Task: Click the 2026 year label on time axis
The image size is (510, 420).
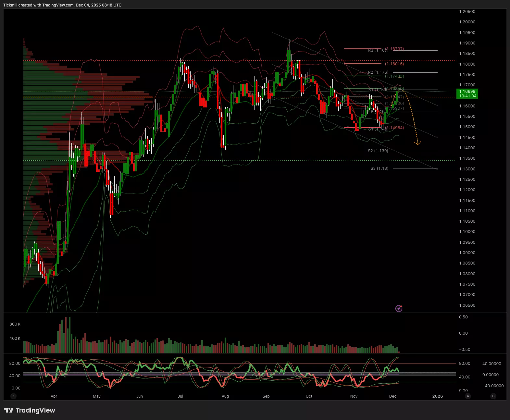Action: point(437,396)
